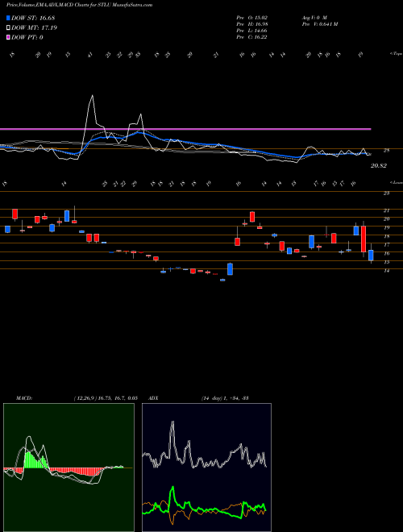This screenshot has height=532, width=403.
Task: Select the 'DOW PT: 0' legend text
Action: coord(27,37)
